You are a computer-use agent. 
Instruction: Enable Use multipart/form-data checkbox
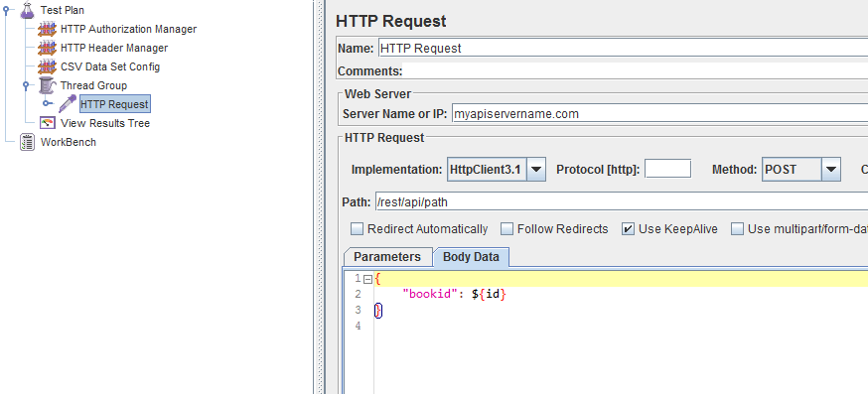(737, 228)
